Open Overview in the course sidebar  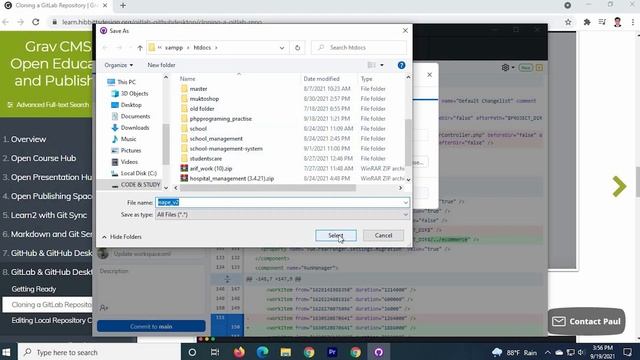coord(28,139)
